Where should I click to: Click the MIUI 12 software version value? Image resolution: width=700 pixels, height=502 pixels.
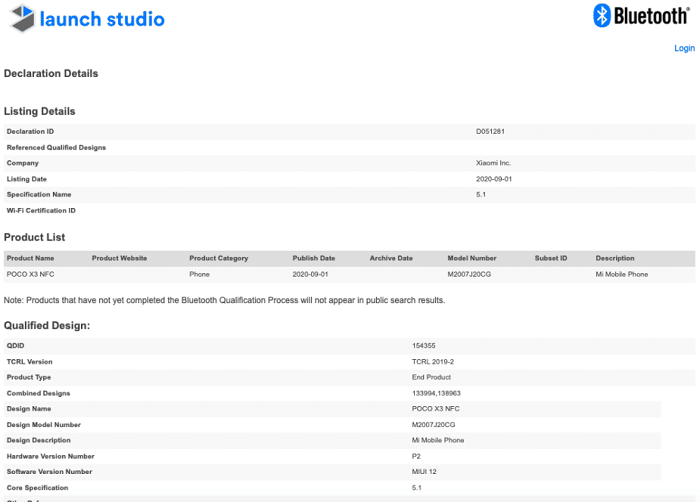pos(425,472)
